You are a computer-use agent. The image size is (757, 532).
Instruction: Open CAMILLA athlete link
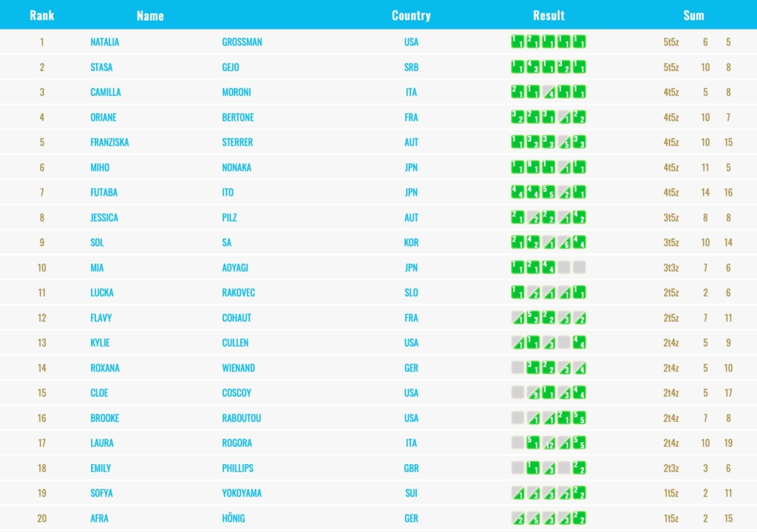[x=106, y=92]
